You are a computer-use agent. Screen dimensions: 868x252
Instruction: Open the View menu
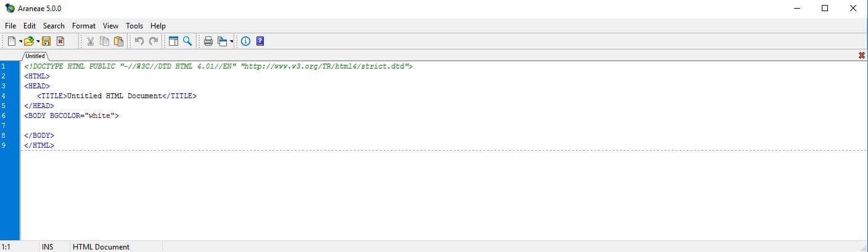(x=110, y=26)
